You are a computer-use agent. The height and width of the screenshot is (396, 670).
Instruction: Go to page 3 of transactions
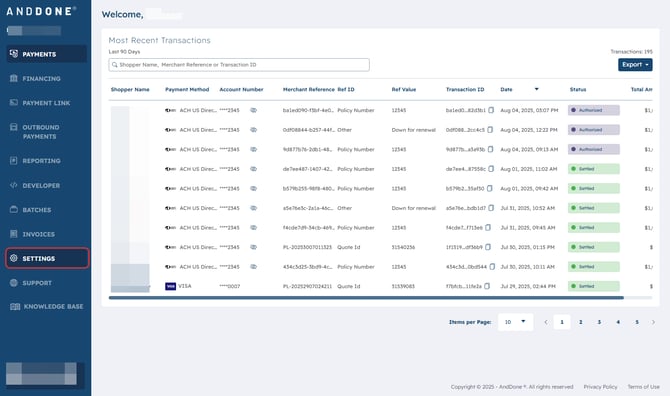(599, 322)
